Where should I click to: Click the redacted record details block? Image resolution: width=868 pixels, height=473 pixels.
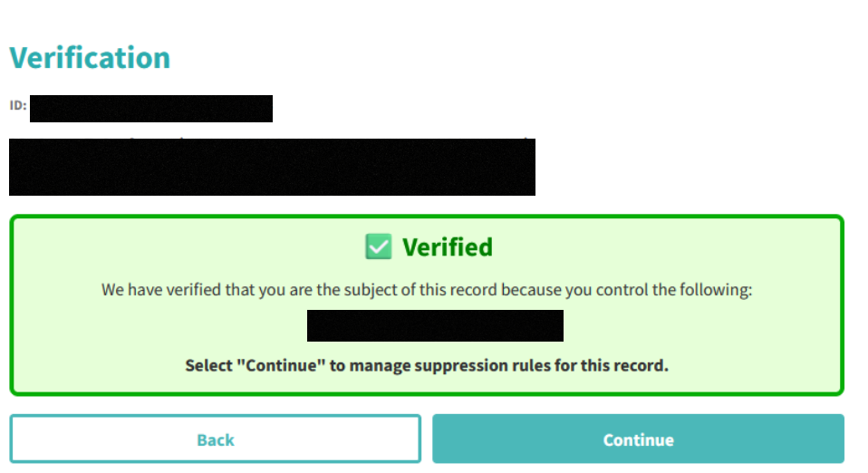[272, 167]
